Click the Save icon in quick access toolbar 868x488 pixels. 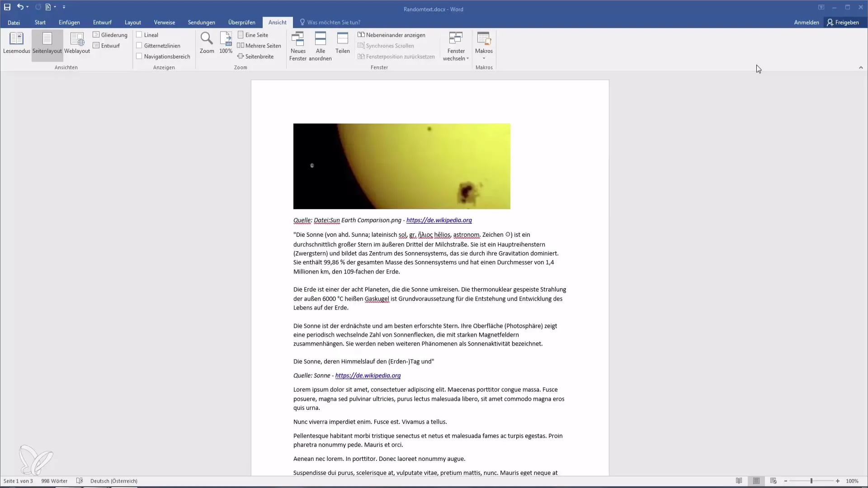pos(7,7)
